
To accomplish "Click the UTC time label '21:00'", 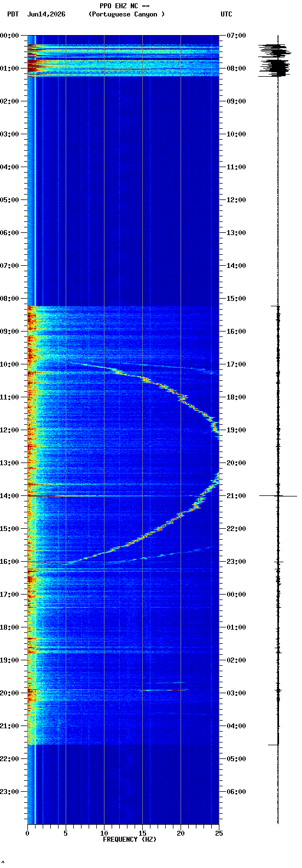I will click(236, 496).
